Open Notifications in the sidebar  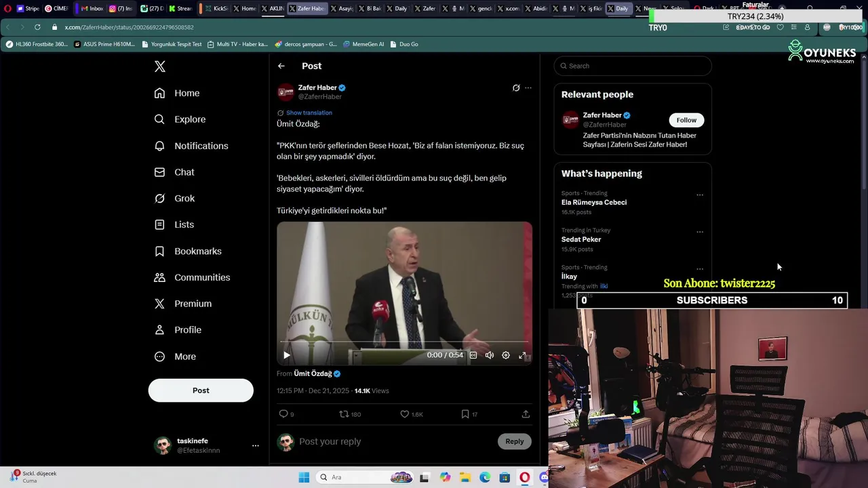pyautogui.click(x=191, y=146)
